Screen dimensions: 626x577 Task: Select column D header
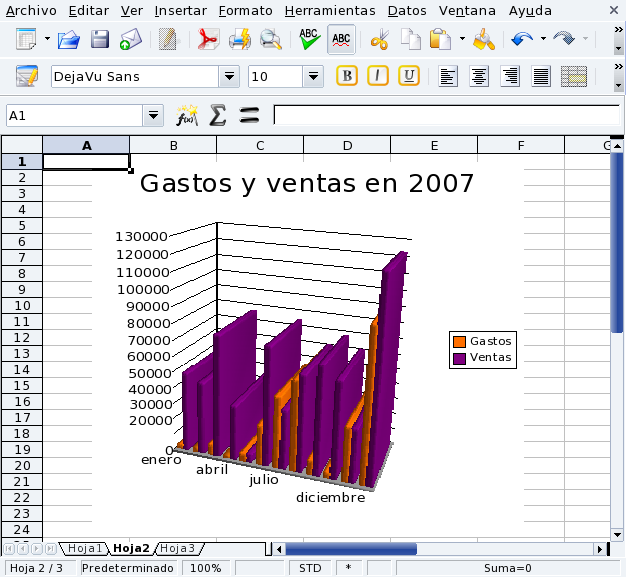(347, 145)
